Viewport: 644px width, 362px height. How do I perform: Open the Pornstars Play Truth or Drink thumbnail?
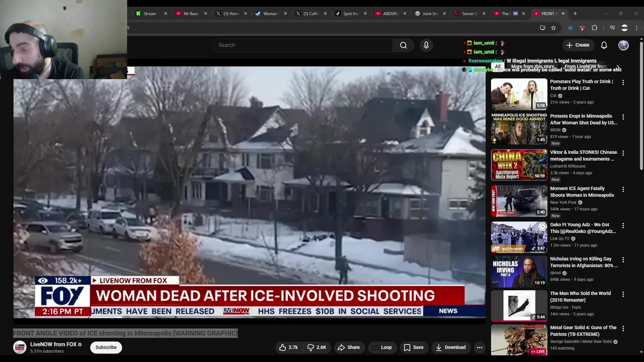click(x=519, y=94)
